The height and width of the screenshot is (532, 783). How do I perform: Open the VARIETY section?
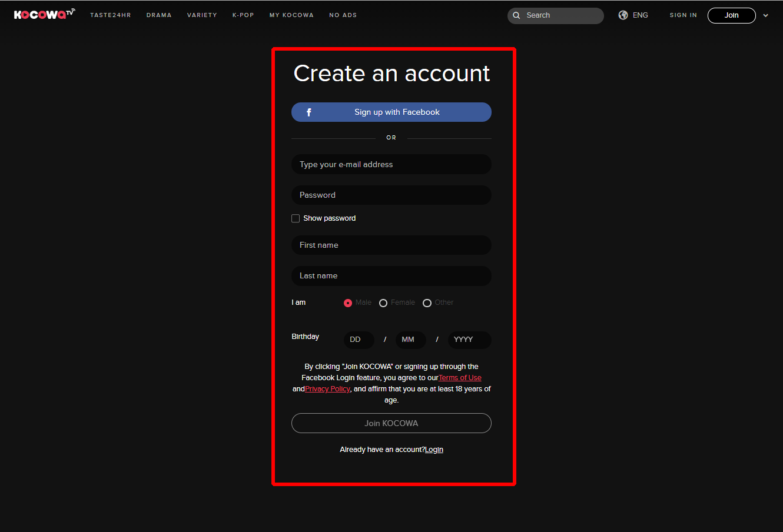point(202,15)
